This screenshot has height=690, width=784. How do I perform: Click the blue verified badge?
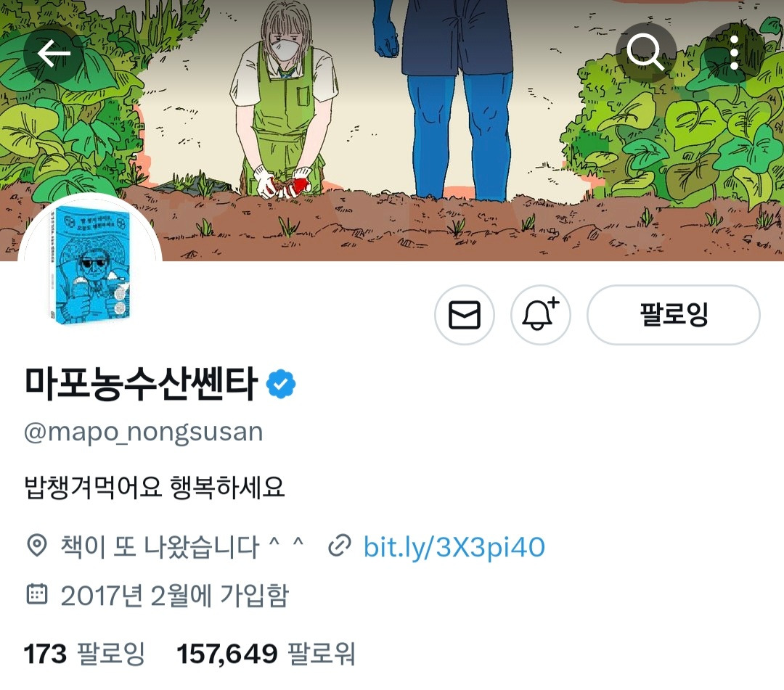281,384
